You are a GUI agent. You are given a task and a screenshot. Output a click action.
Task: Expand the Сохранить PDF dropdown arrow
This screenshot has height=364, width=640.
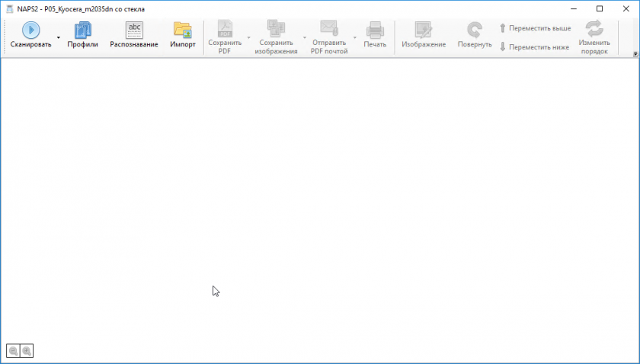tap(248, 37)
